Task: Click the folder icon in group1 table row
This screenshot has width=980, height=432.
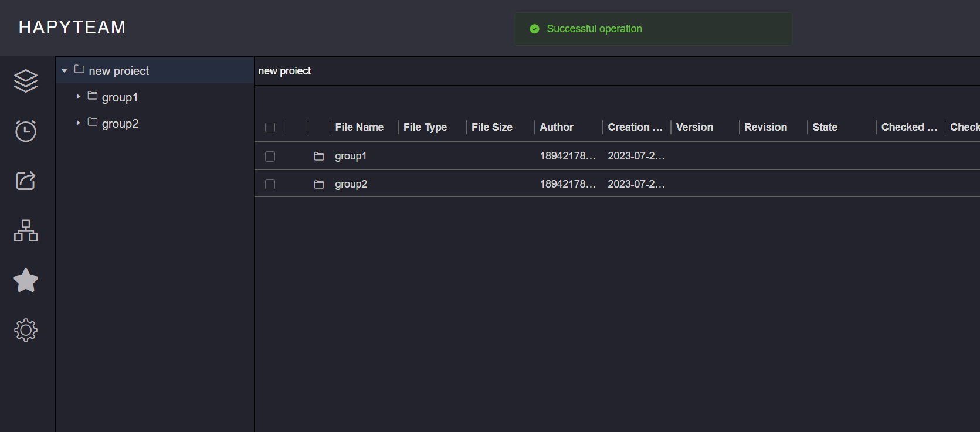Action: click(319, 156)
